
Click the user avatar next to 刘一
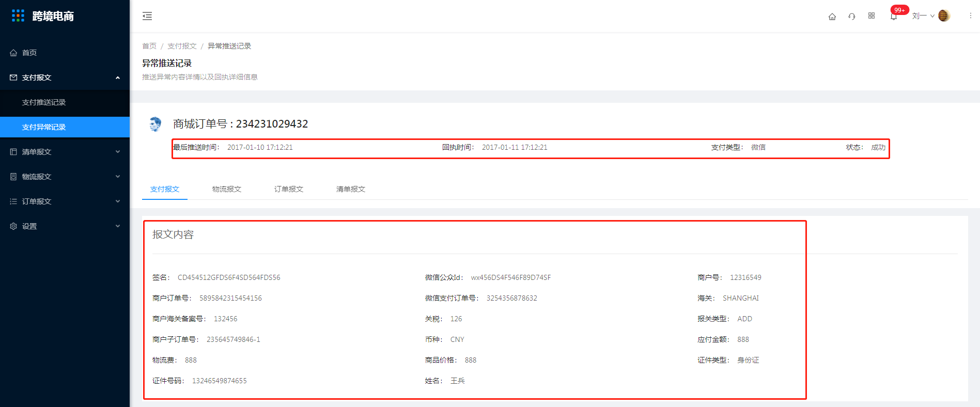tap(944, 16)
